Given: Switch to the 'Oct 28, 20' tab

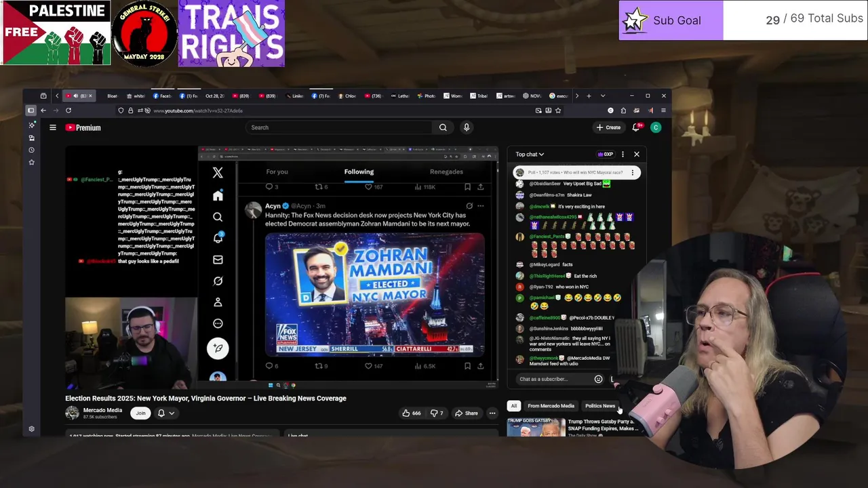Looking at the screenshot, I should coord(214,96).
